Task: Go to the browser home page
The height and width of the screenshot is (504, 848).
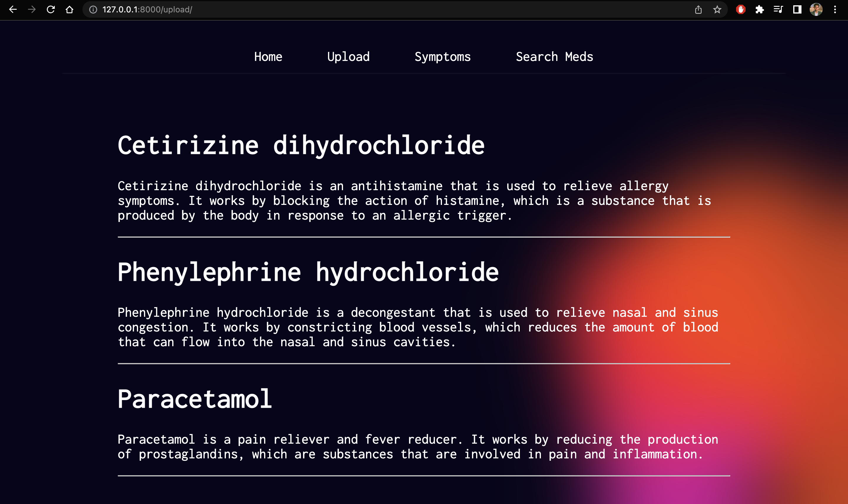Action: coord(69,9)
